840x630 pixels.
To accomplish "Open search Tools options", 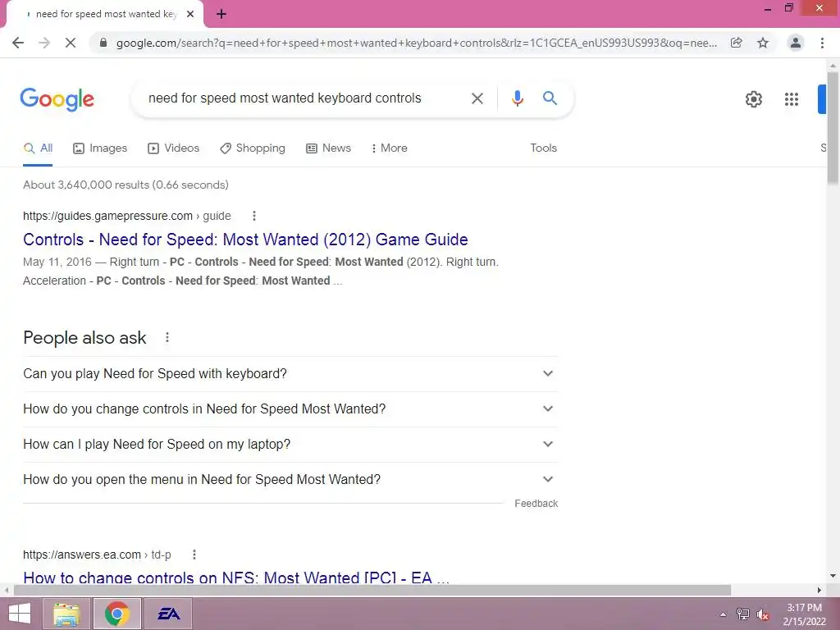I will pyautogui.click(x=543, y=148).
